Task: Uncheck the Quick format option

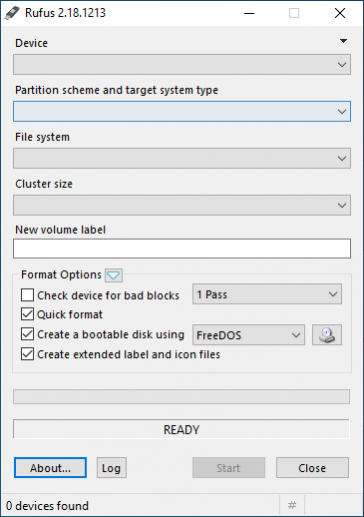Action: [x=27, y=314]
